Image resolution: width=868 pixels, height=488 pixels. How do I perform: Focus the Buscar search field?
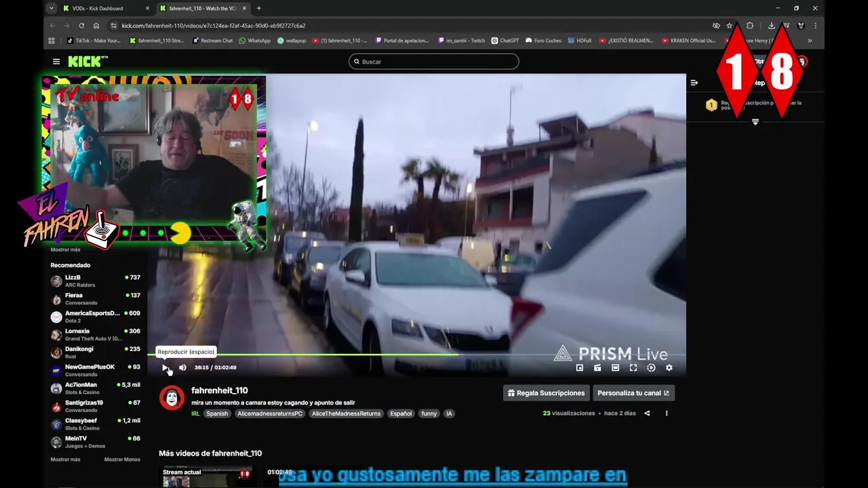(434, 62)
